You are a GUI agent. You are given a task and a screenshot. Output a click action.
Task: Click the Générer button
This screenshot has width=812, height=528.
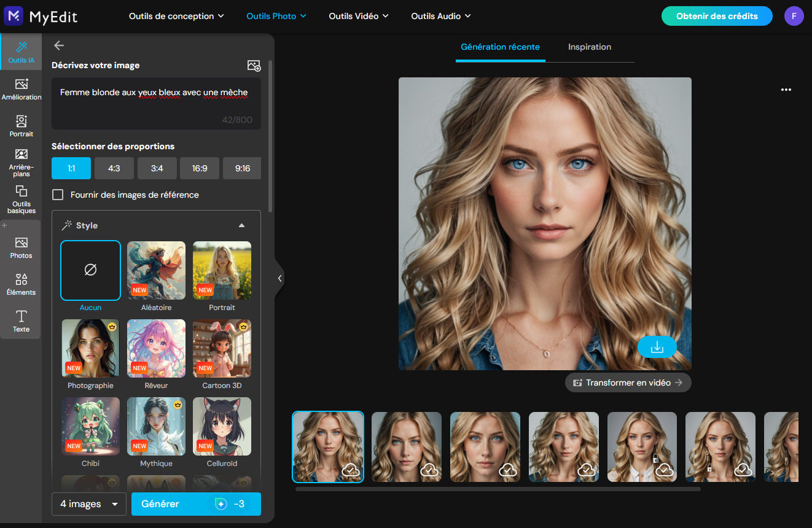click(x=196, y=504)
